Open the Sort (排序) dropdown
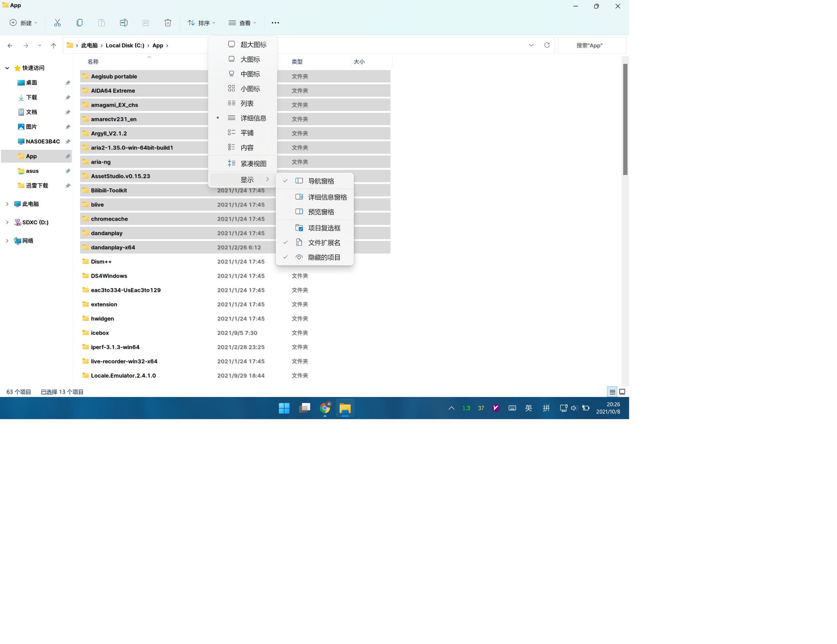837x644 pixels. tap(202, 23)
